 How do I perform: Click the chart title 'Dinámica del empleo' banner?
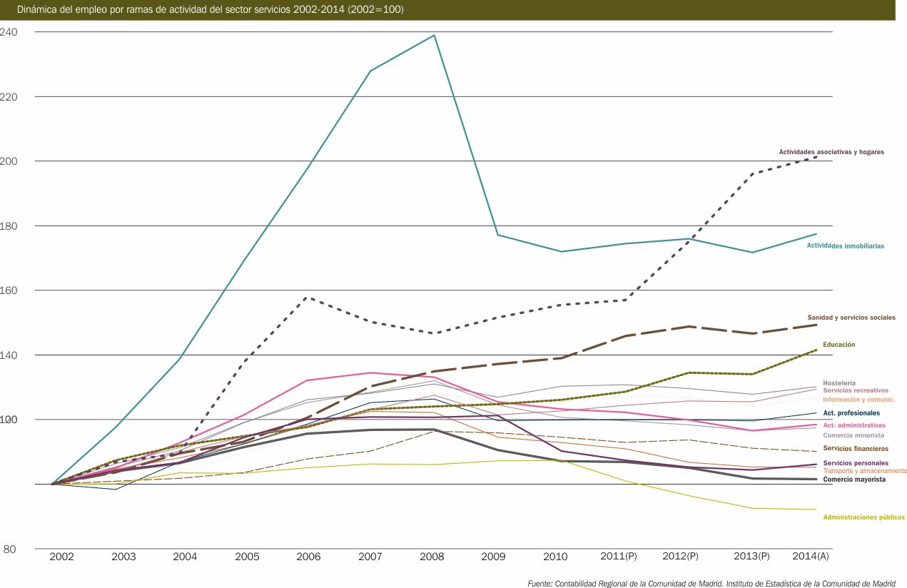click(213, 11)
